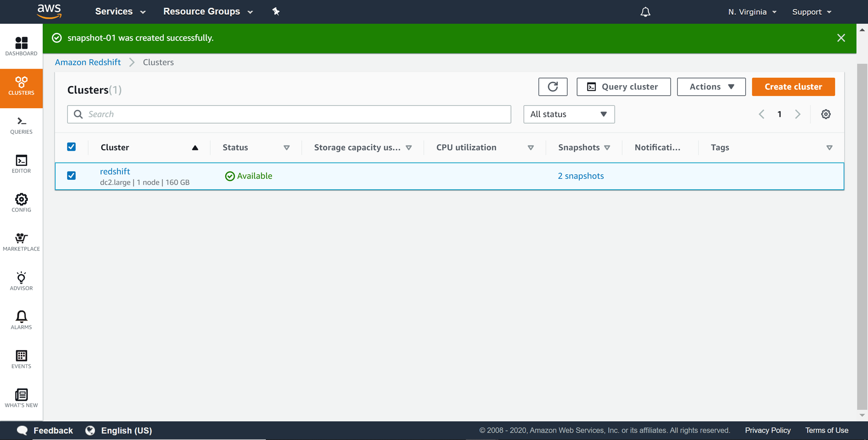Open Advisor in the left navigation

21,281
